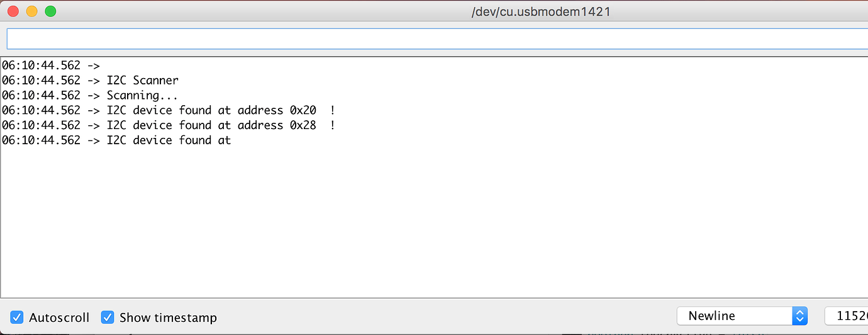Click the Autoscroll label text
The width and height of the screenshot is (868, 335).
pyautogui.click(x=59, y=318)
